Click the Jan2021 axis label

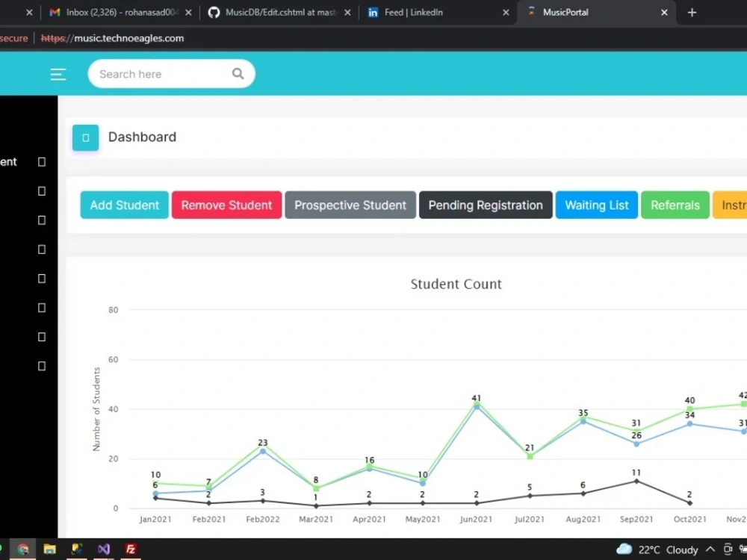156,519
